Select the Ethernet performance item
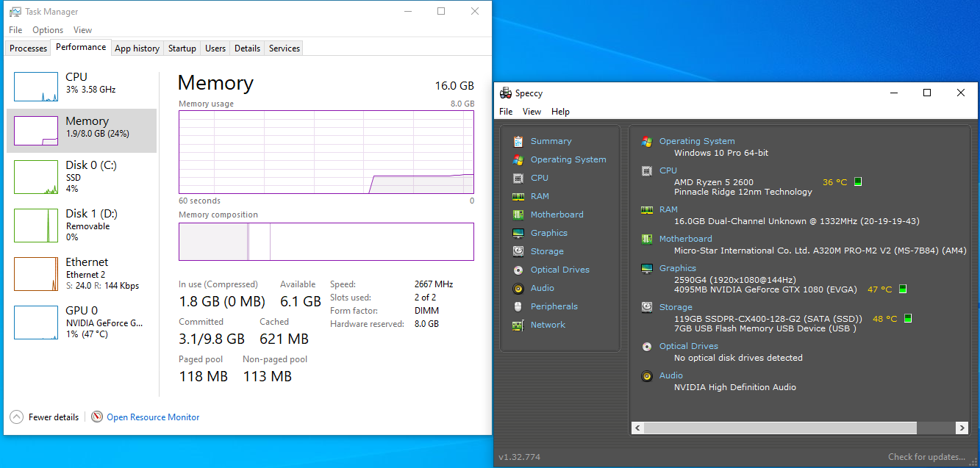Screen dimensions: 980x468 pos(82,274)
